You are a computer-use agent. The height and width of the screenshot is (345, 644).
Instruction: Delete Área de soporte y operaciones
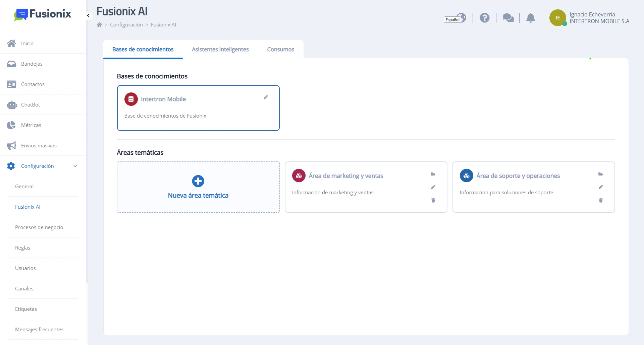[x=601, y=200]
